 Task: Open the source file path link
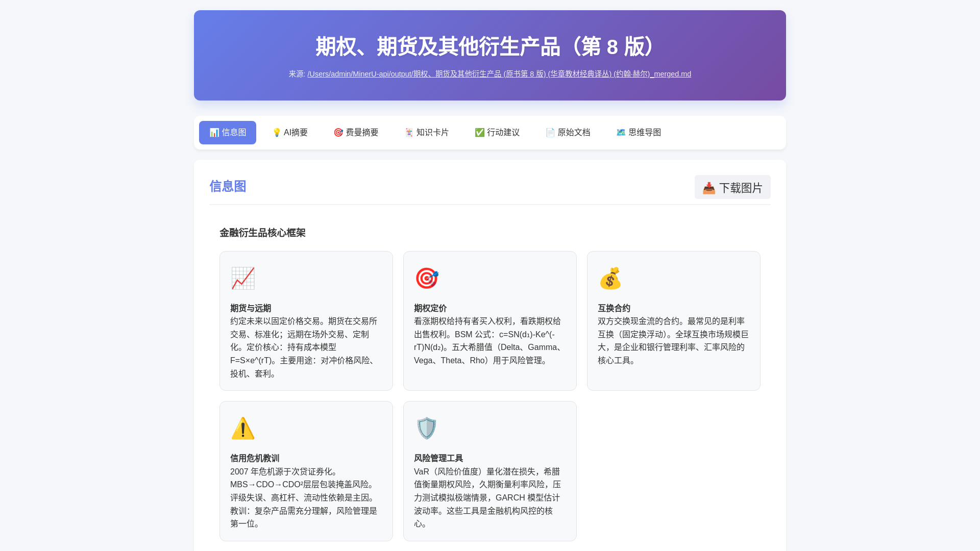click(x=499, y=74)
